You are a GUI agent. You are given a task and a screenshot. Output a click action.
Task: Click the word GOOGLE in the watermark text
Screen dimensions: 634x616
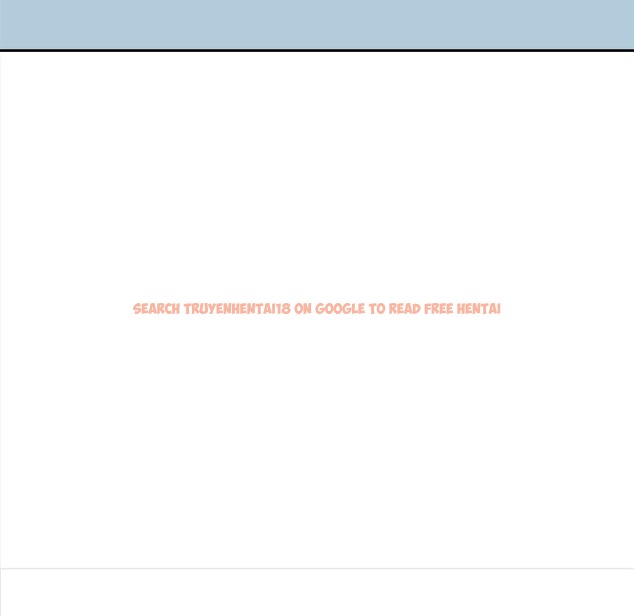(x=340, y=309)
